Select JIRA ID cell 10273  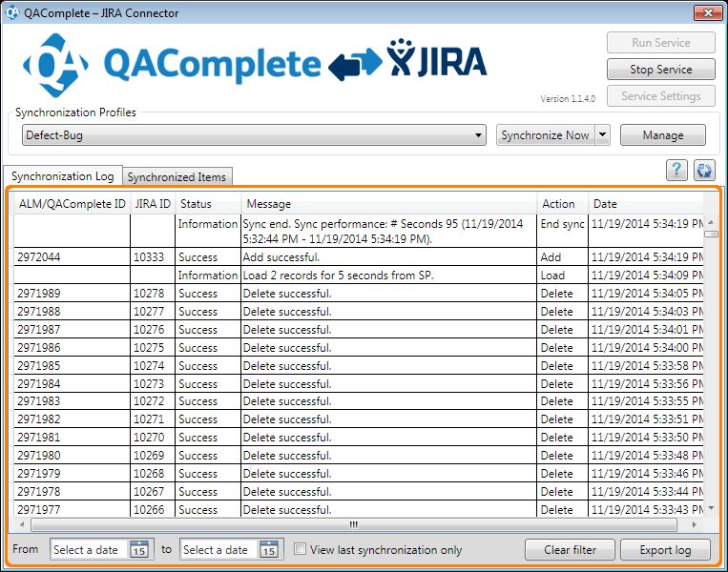pyautogui.click(x=153, y=383)
